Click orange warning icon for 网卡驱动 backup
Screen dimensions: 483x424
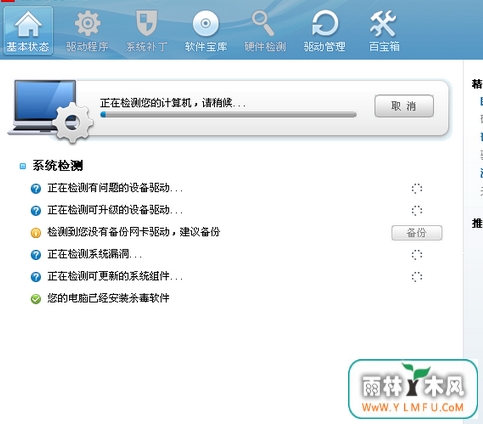[36, 233]
